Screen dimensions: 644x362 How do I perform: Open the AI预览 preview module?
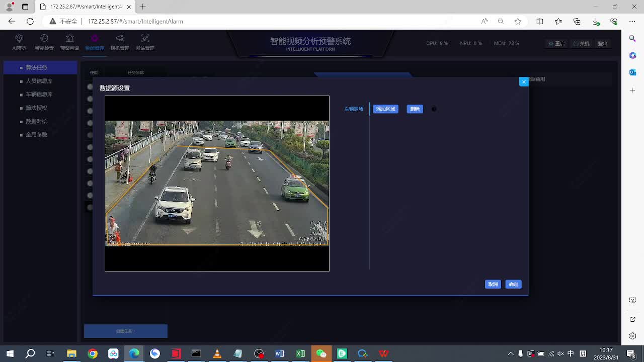click(x=19, y=43)
